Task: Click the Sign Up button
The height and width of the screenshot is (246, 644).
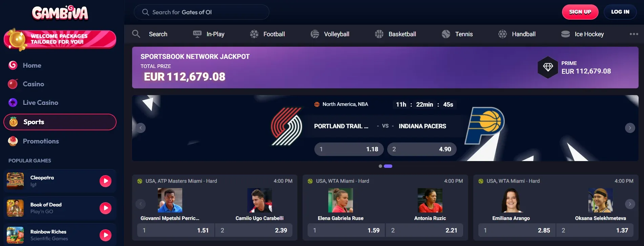Action: [x=580, y=12]
